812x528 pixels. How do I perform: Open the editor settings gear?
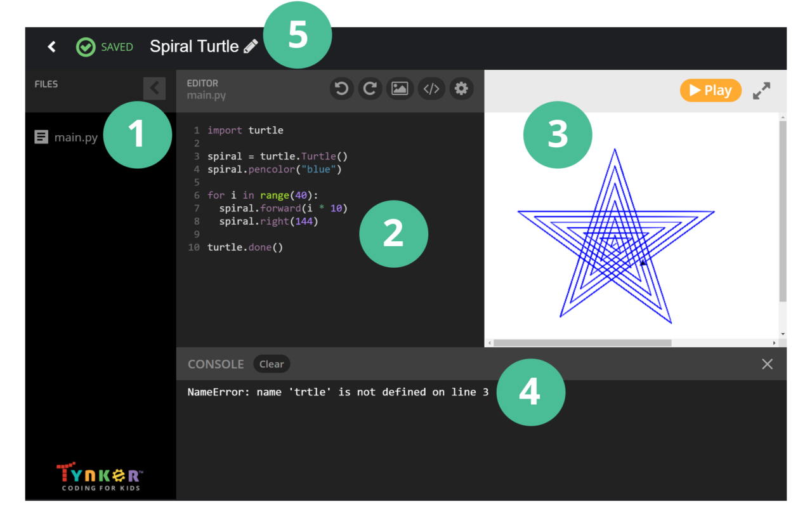click(x=461, y=88)
